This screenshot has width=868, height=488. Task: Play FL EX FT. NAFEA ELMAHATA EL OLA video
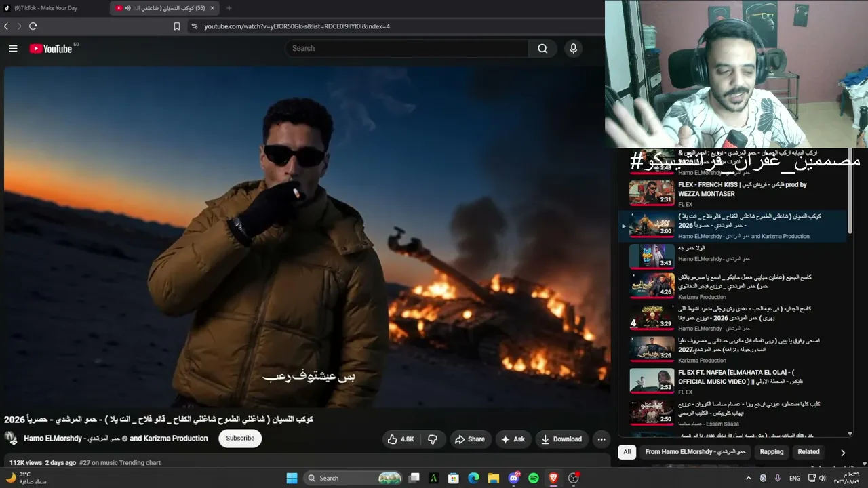[733, 381]
